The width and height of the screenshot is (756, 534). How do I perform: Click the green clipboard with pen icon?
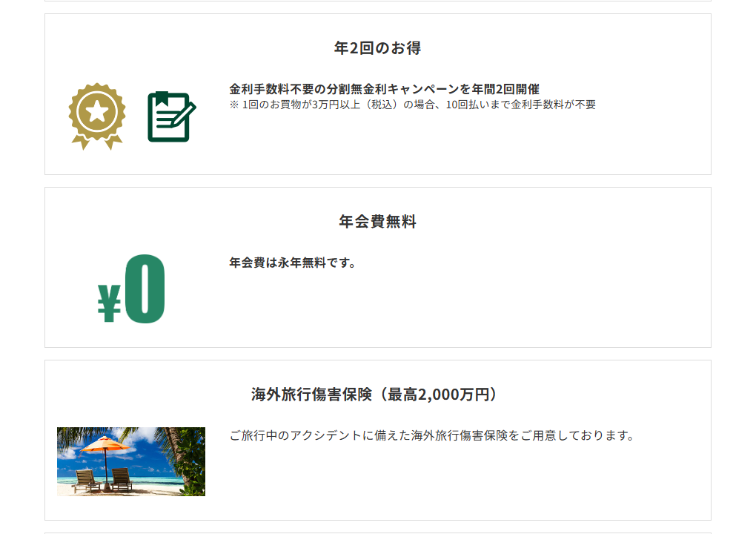tap(172, 116)
